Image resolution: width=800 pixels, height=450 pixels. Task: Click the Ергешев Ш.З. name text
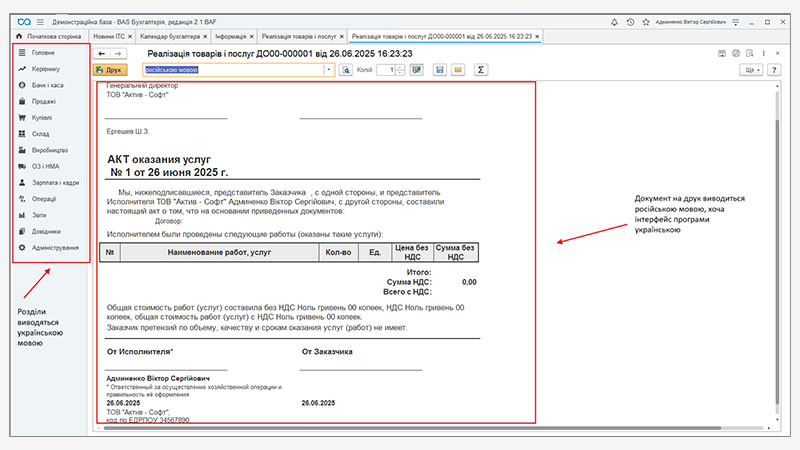pos(128,132)
